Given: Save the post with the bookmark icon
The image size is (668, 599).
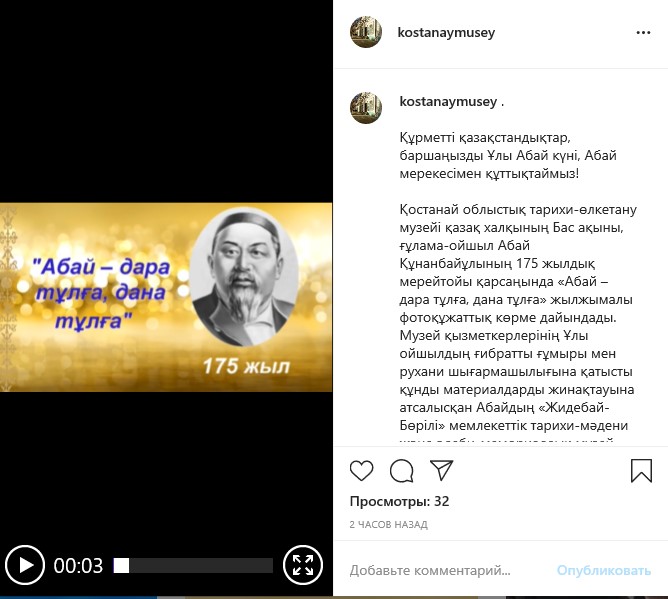Looking at the screenshot, I should coord(641,470).
